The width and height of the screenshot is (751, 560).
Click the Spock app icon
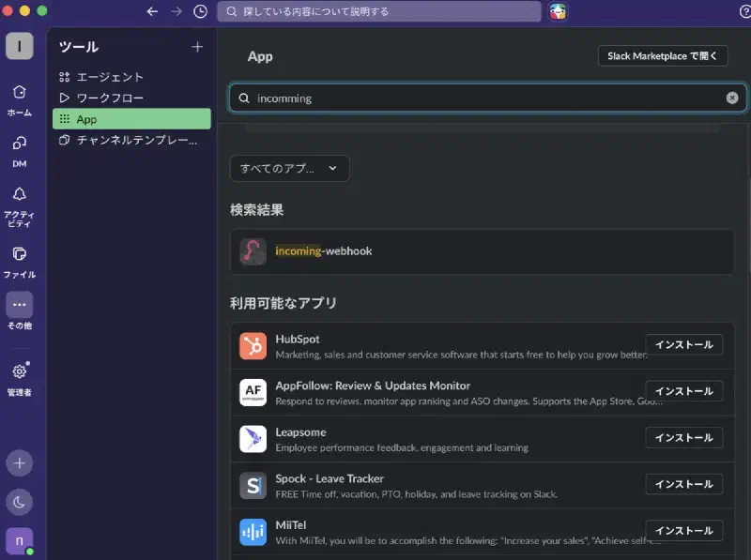[x=253, y=485]
